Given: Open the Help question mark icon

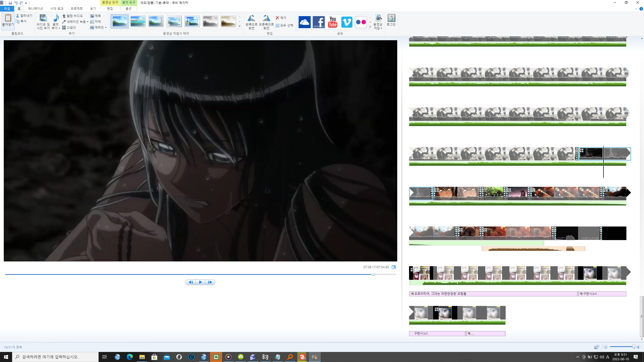Looking at the screenshot, I should coord(641,9).
